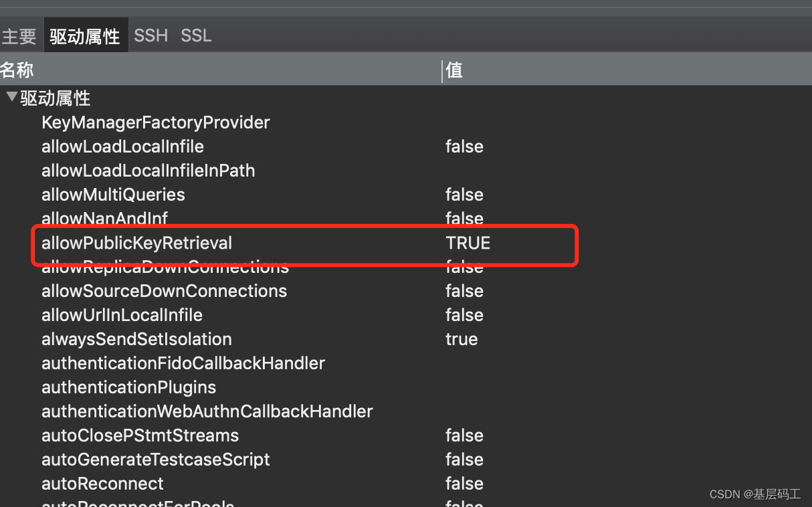812x507 pixels.
Task: Select the allowPublicKeyRetrieval property row
Action: pyautogui.click(x=136, y=243)
